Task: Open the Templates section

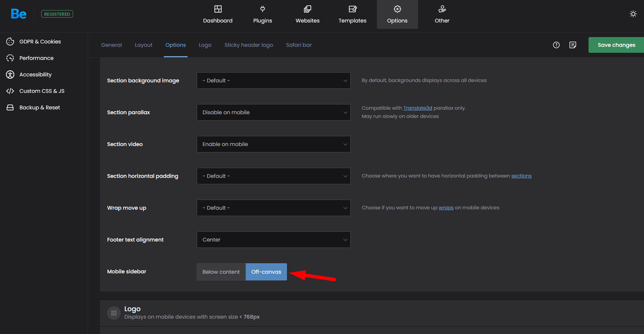Action: click(353, 14)
